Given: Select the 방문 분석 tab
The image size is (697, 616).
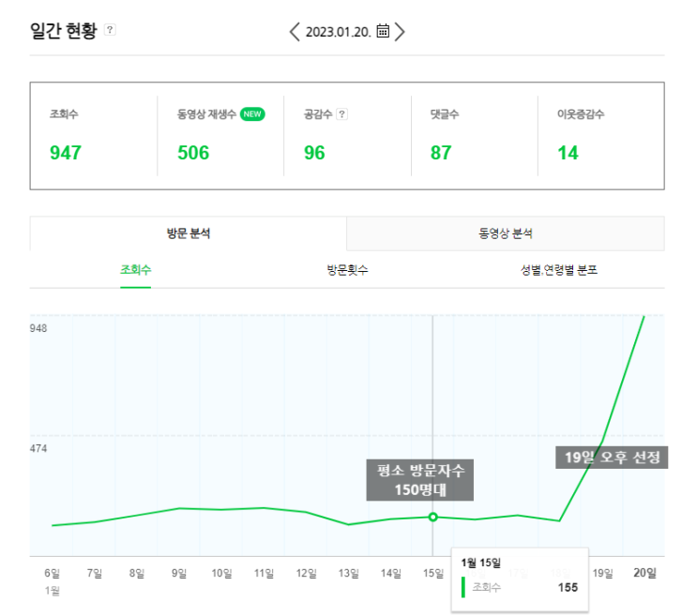Looking at the screenshot, I should 188,233.
